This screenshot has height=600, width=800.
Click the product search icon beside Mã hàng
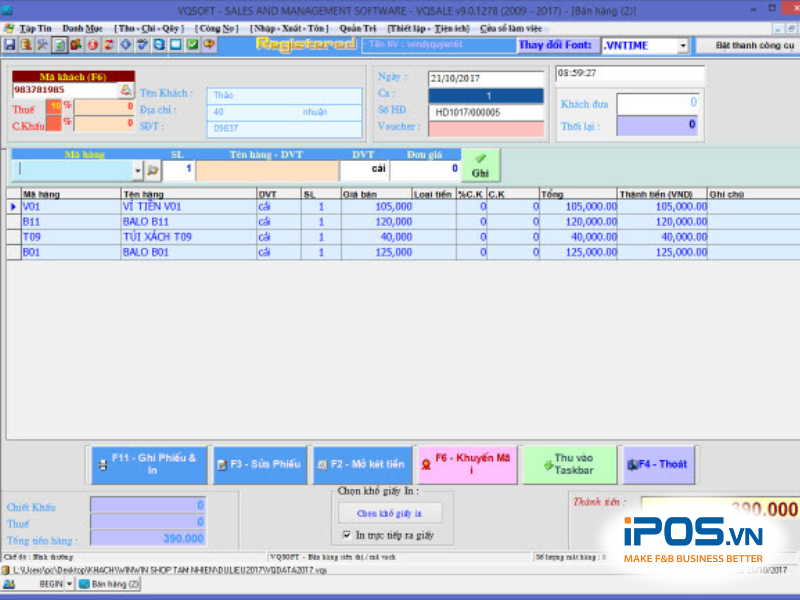(x=153, y=170)
